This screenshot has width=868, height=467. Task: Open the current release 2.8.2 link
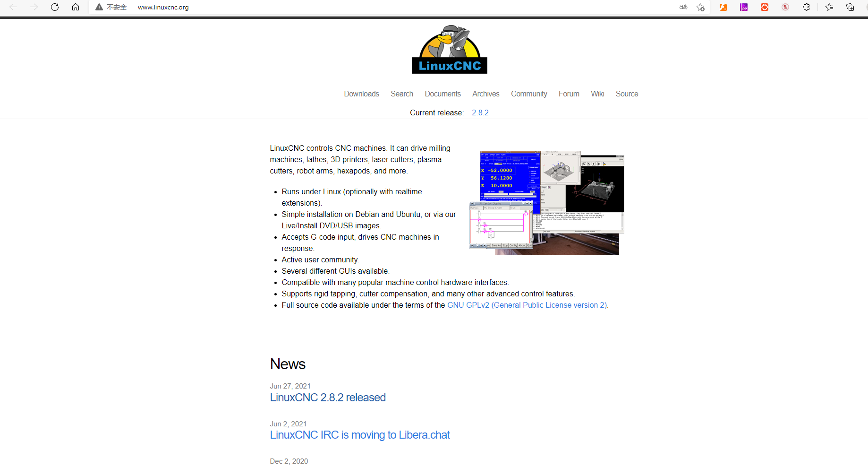point(480,112)
